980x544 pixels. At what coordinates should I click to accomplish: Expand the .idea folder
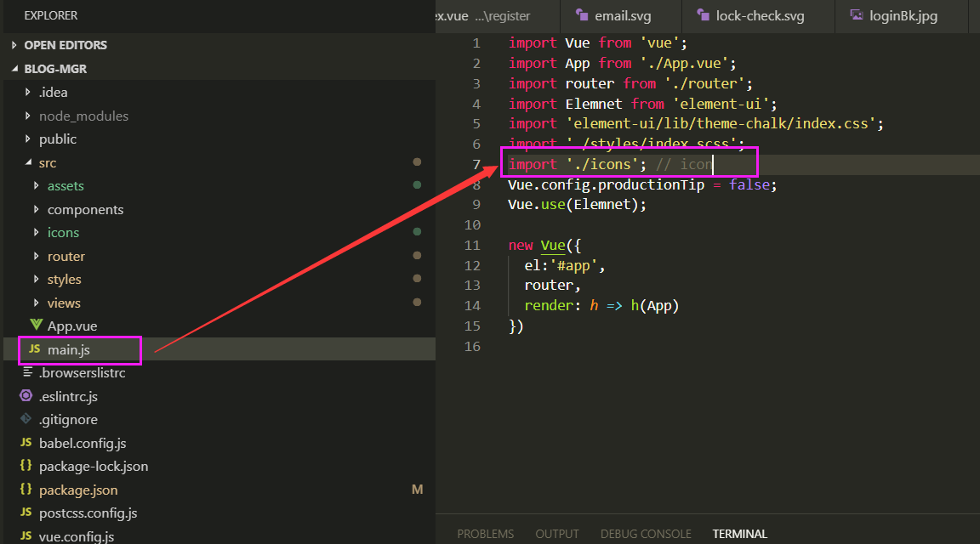pos(27,92)
